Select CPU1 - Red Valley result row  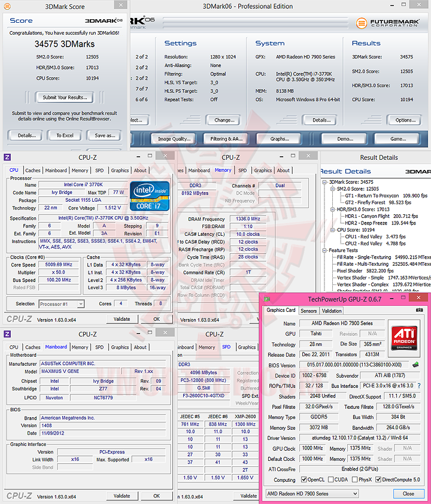pyautogui.click(x=375, y=236)
